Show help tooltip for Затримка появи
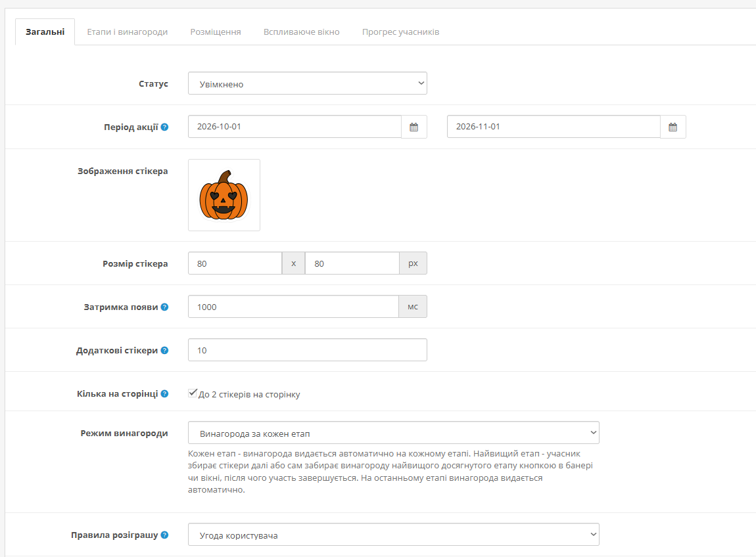The image size is (756, 557). (164, 307)
